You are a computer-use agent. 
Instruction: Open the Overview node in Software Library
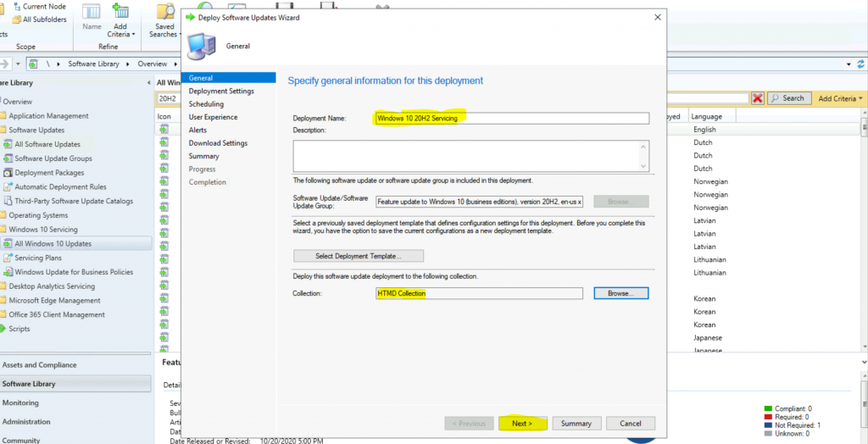[x=17, y=102]
